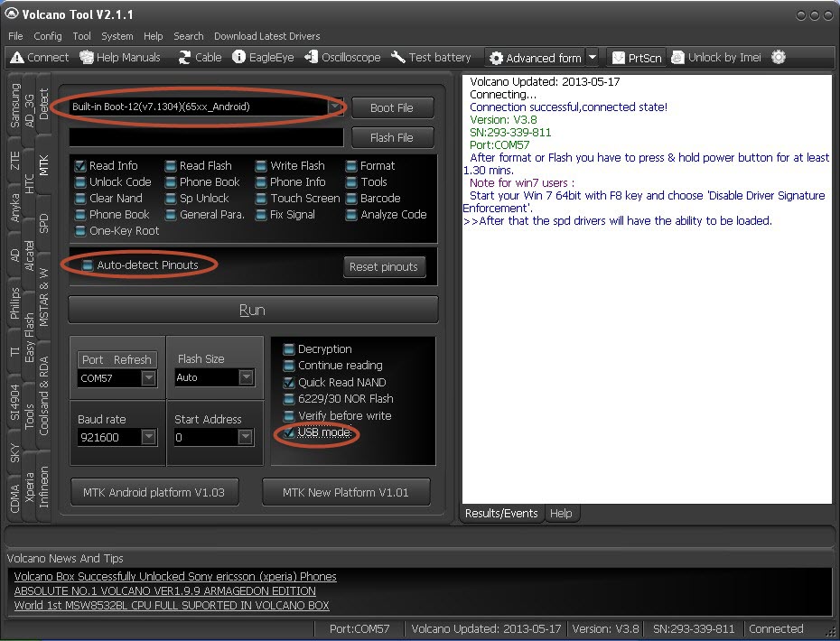Screen dimensions: 840x641
Task: Open MTK New Platform V1.01
Action: click(346, 493)
